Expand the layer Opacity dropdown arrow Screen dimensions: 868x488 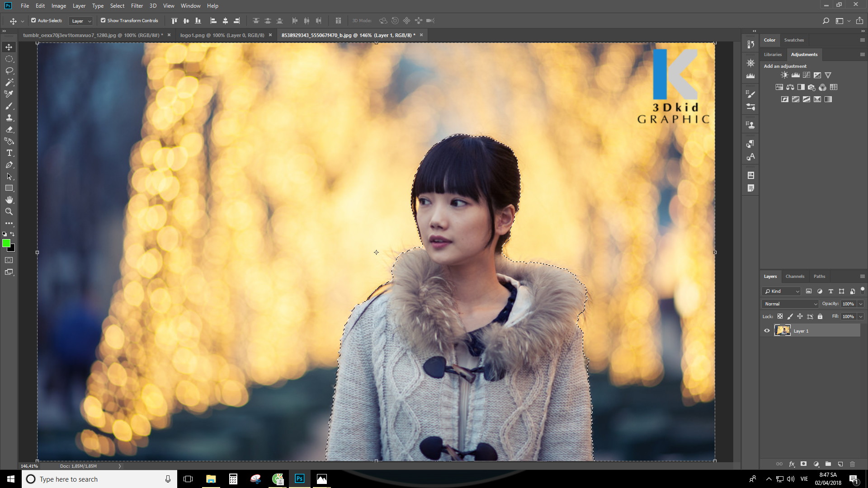861,304
